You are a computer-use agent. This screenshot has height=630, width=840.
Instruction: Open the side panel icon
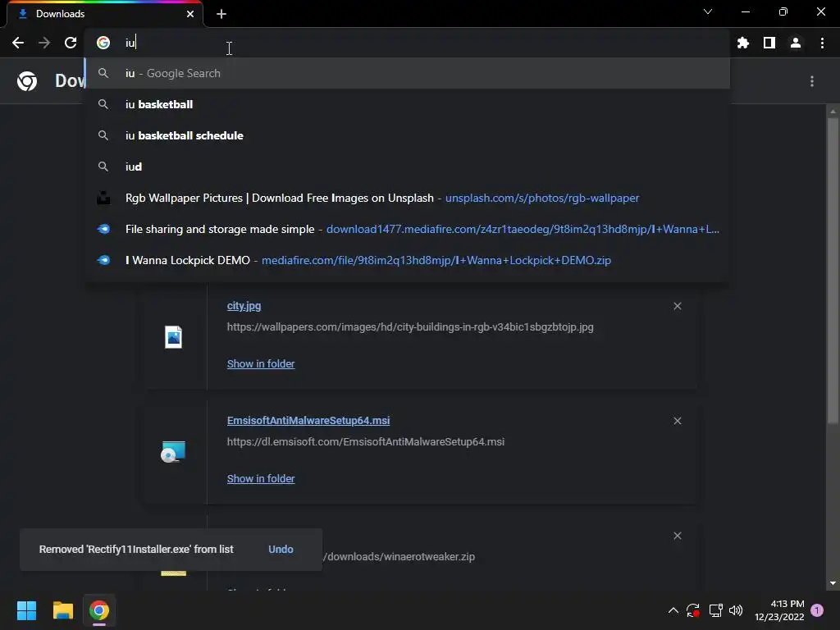[x=769, y=43]
